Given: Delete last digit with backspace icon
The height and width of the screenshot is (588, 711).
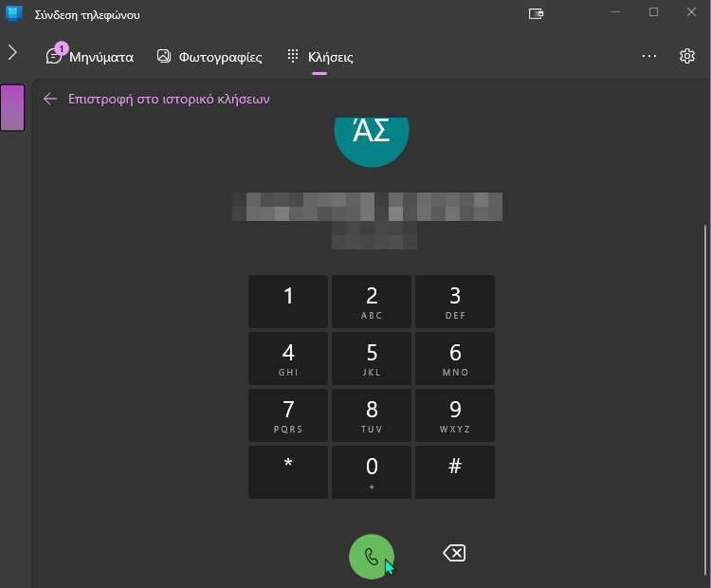Looking at the screenshot, I should (x=454, y=553).
